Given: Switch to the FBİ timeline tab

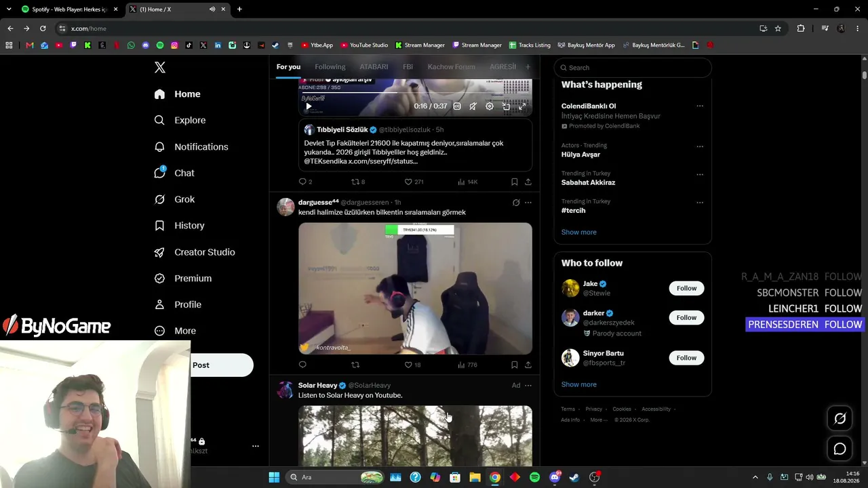Looking at the screenshot, I should tap(408, 67).
